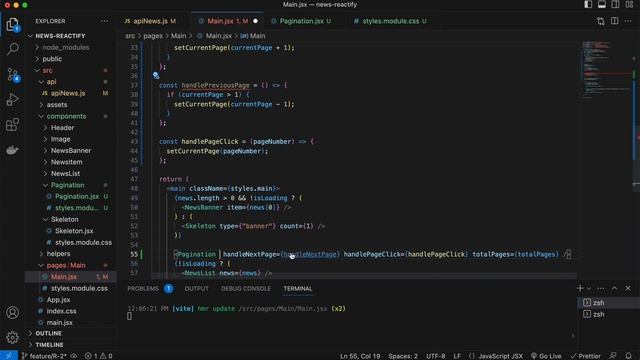Open the PROBLEMS panel tab
Image resolution: width=640 pixels, height=360 pixels.
pos(150,289)
